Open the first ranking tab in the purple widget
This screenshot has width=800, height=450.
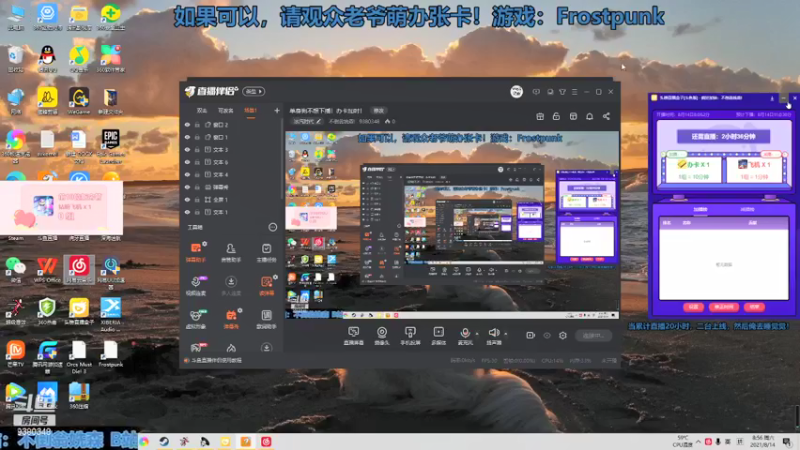700,209
